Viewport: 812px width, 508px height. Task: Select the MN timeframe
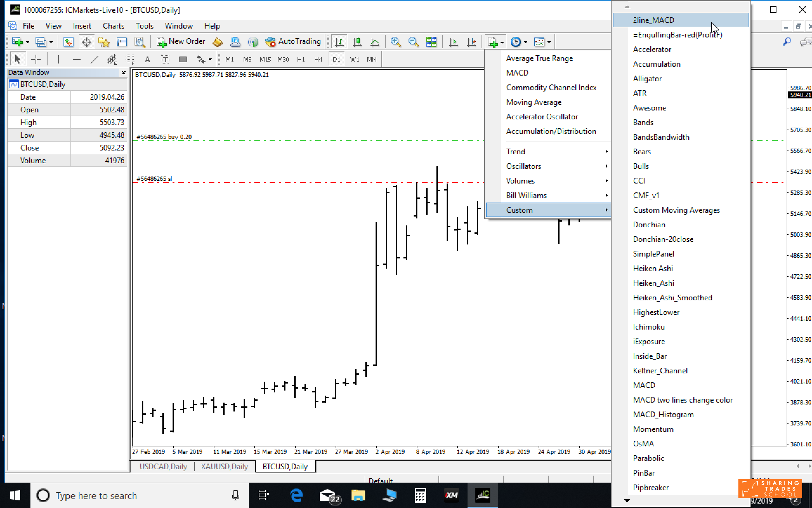coord(371,59)
